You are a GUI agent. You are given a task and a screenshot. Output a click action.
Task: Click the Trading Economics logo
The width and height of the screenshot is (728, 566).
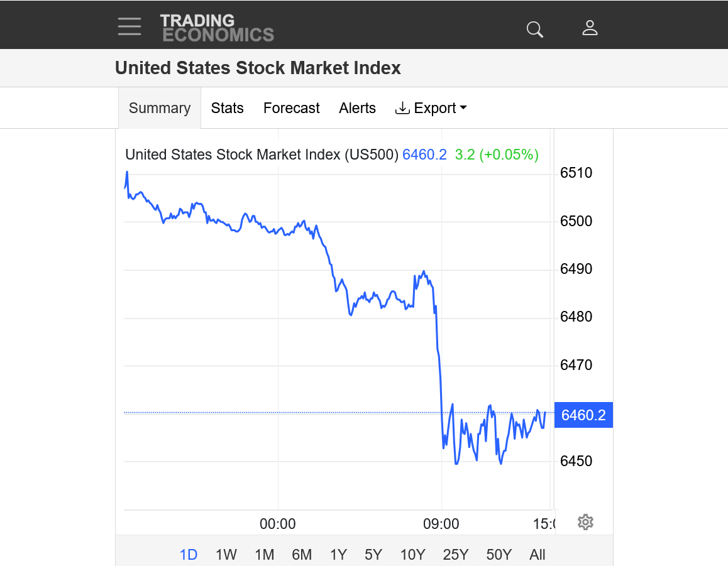(x=217, y=28)
